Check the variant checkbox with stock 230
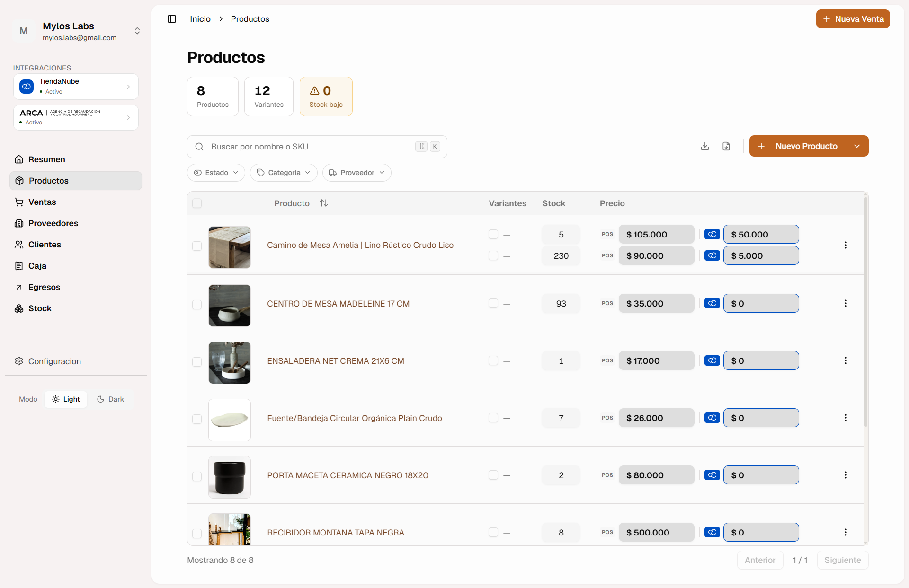 [x=493, y=255]
